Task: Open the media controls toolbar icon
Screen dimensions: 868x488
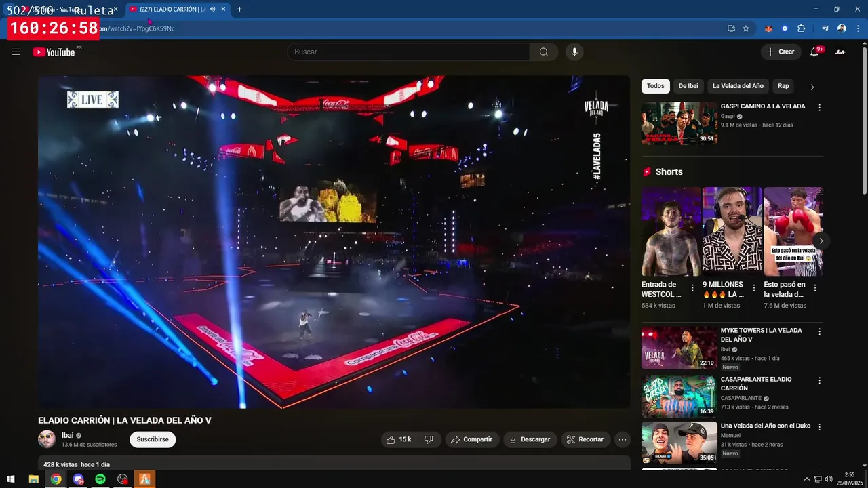Action: pyautogui.click(x=825, y=28)
